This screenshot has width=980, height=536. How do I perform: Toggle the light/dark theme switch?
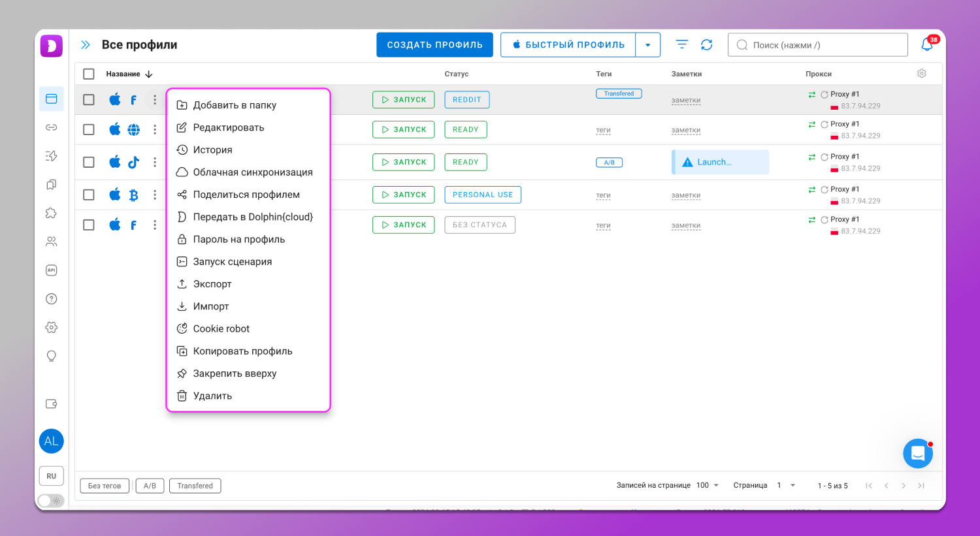click(x=51, y=501)
